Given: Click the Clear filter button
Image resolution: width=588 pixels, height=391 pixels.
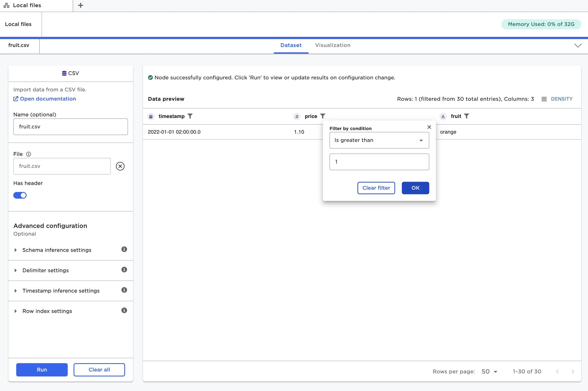Looking at the screenshot, I should [x=376, y=188].
